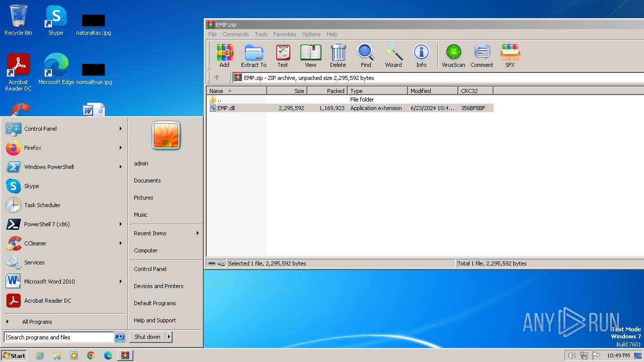Expand Recent Items submenu
644x362 pixels.
coord(166,233)
